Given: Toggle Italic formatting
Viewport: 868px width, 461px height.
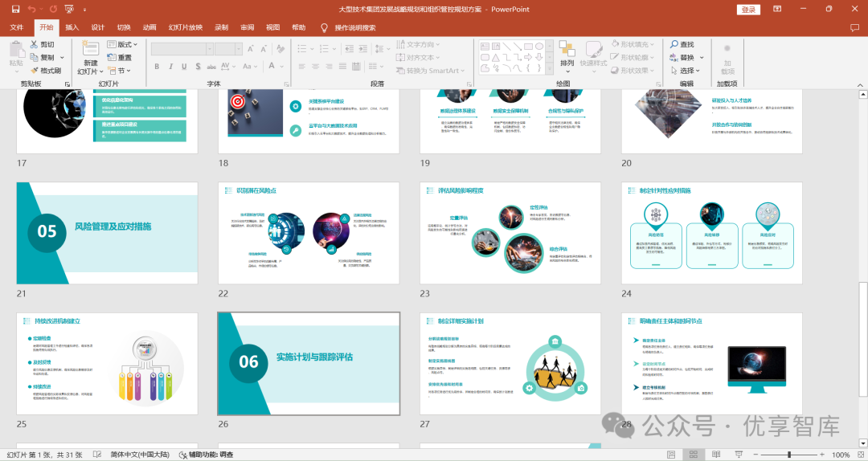Looking at the screenshot, I should tap(170, 67).
